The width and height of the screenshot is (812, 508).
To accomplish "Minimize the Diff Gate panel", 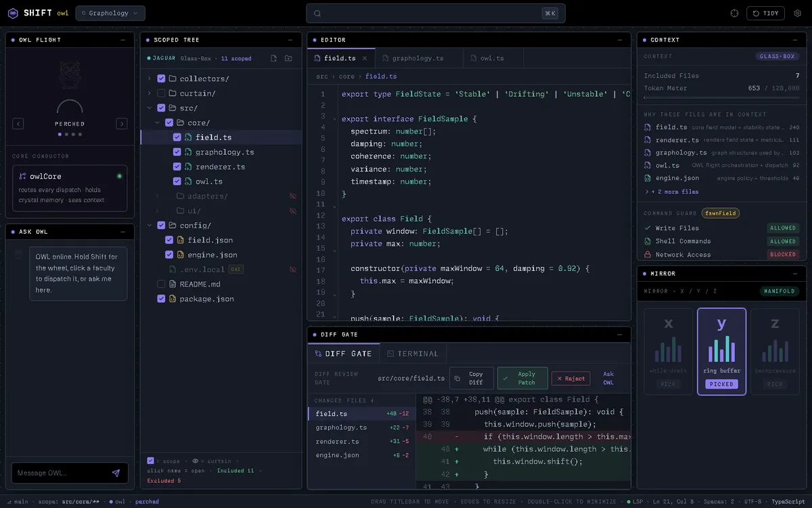I will click(x=620, y=335).
